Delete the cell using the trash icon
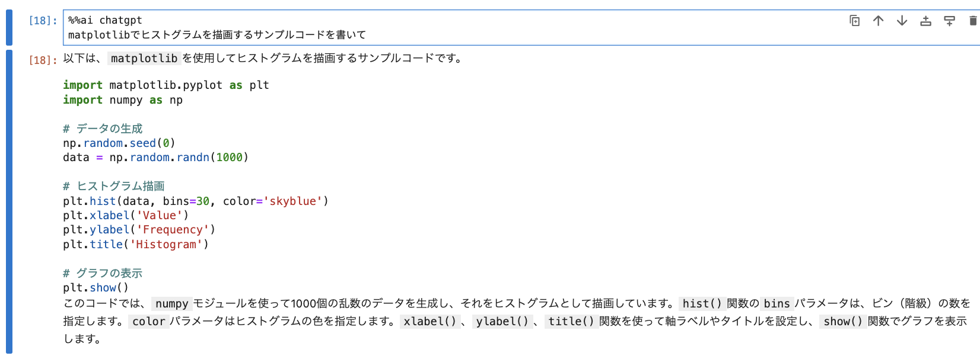980x359 pixels. click(x=973, y=21)
